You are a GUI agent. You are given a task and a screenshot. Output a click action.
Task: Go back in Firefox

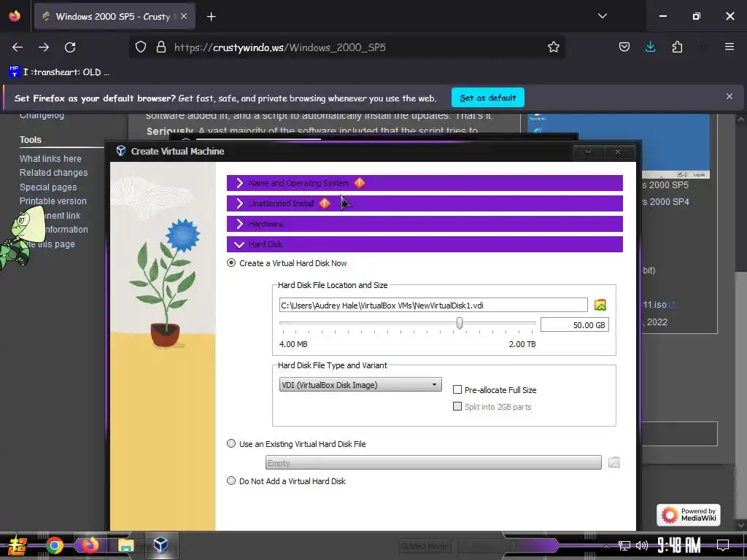pos(18,47)
